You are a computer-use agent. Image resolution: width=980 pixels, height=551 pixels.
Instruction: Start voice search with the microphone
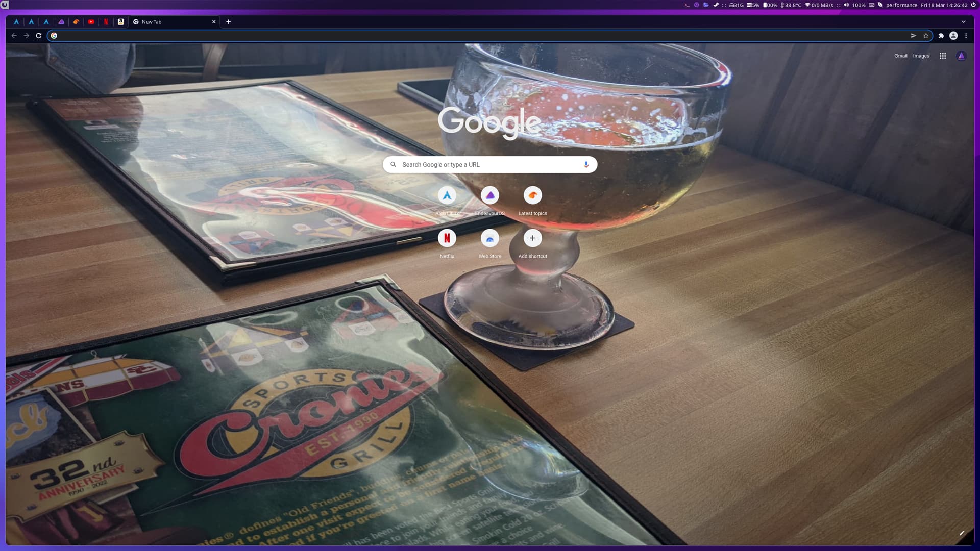click(586, 165)
